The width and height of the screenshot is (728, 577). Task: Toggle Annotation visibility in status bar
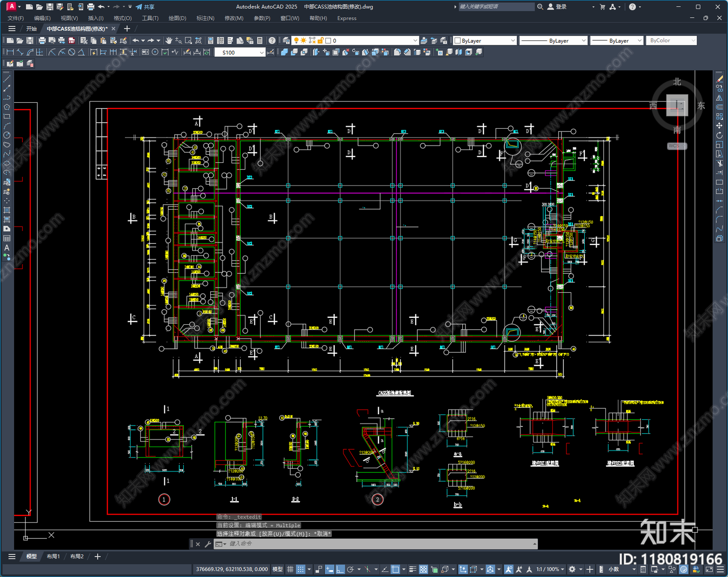[509, 569]
